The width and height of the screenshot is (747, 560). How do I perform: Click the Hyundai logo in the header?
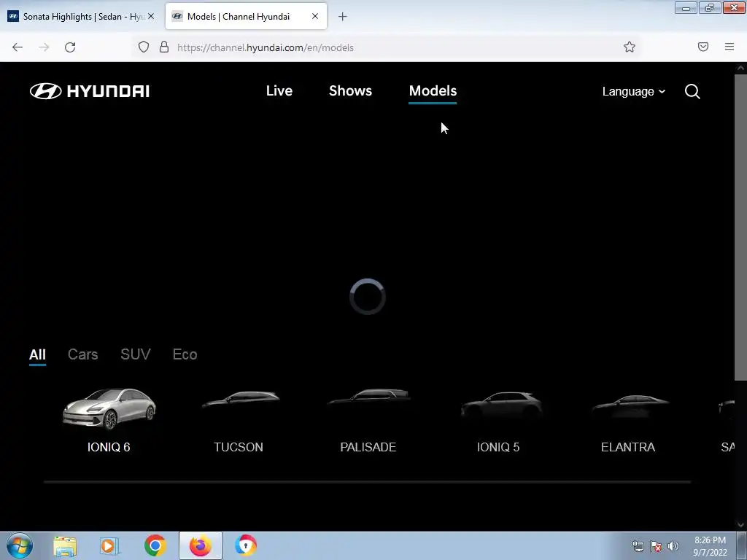coord(90,91)
